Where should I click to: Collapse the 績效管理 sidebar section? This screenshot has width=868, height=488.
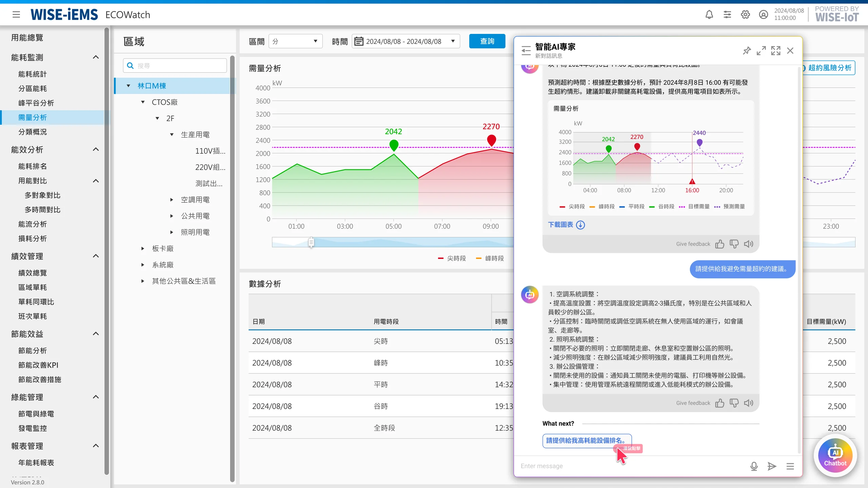(x=96, y=256)
